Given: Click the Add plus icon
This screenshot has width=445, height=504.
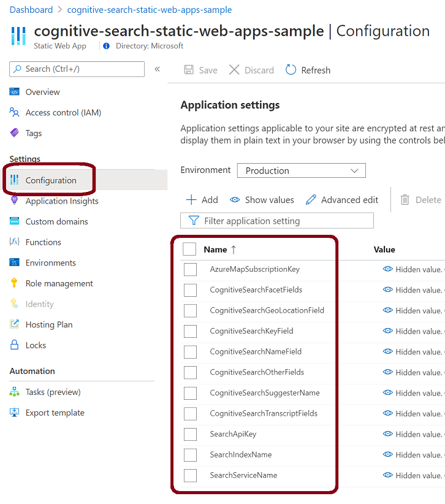Looking at the screenshot, I should (191, 200).
